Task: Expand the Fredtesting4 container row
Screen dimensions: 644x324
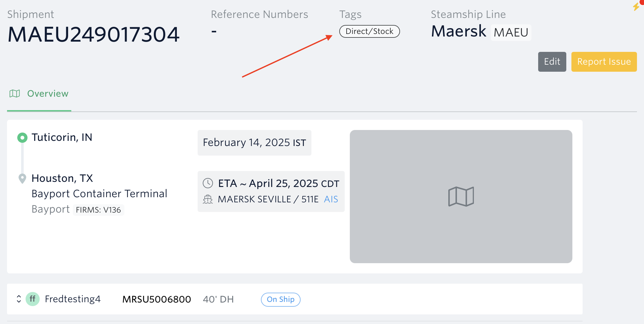Action: pyautogui.click(x=19, y=299)
